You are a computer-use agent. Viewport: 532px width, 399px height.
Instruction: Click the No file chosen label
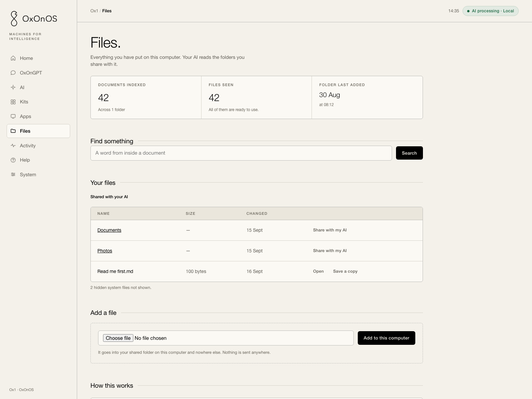[151, 338]
